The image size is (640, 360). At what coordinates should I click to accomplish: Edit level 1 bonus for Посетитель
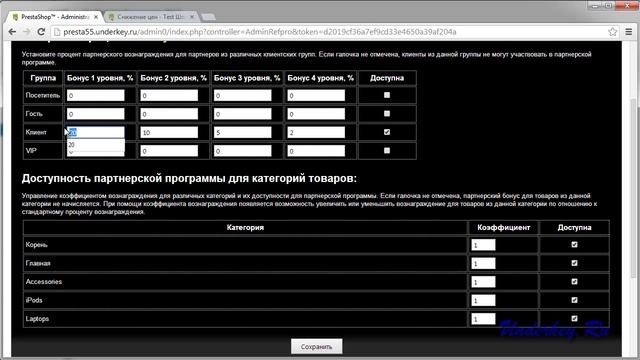tap(96, 96)
